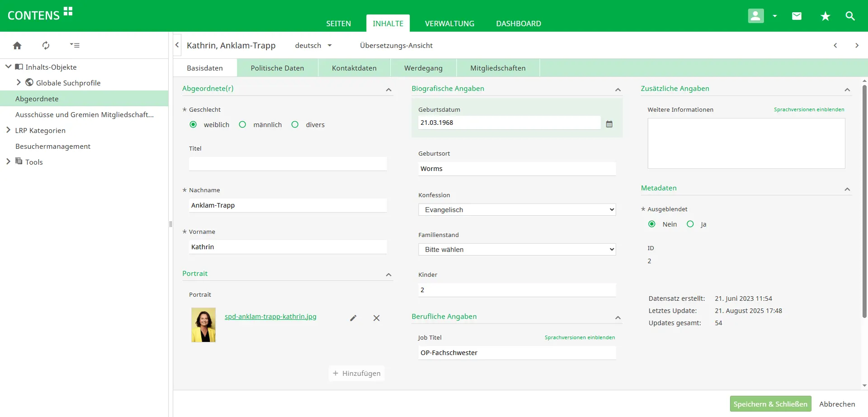Edit the portrait image with pencil icon
Image resolution: width=868 pixels, height=417 pixels.
pos(353,318)
